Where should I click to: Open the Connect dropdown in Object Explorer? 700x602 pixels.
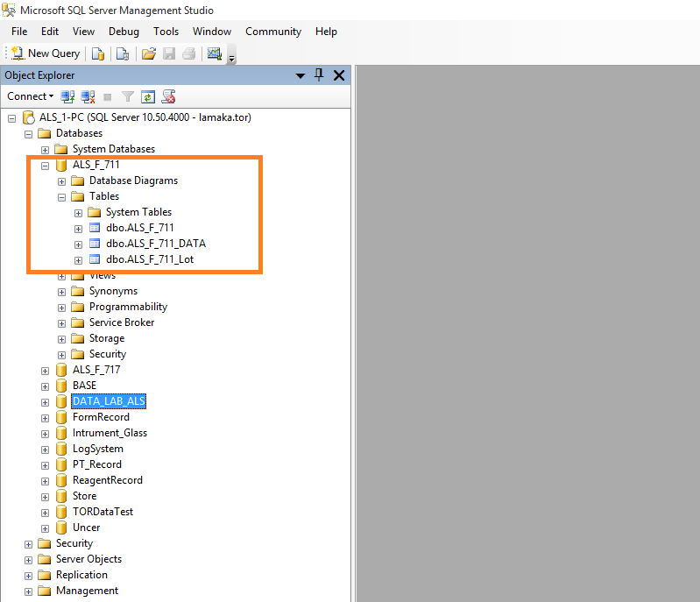click(31, 96)
